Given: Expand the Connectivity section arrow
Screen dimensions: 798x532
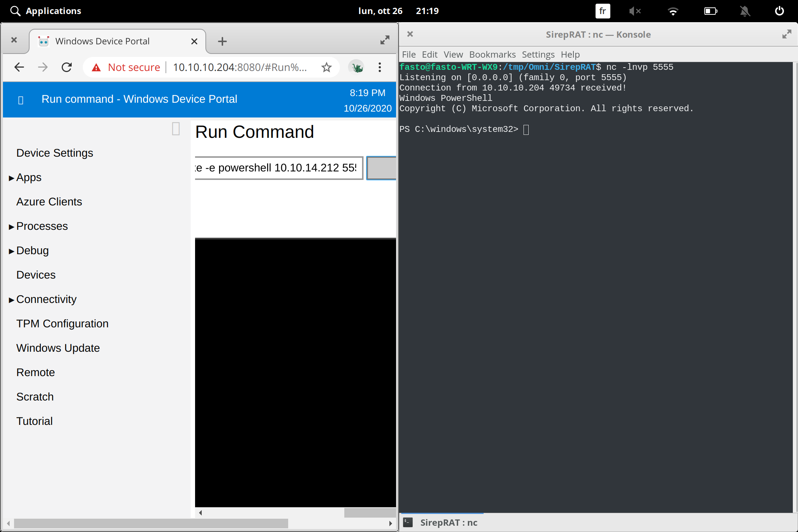Looking at the screenshot, I should point(11,300).
